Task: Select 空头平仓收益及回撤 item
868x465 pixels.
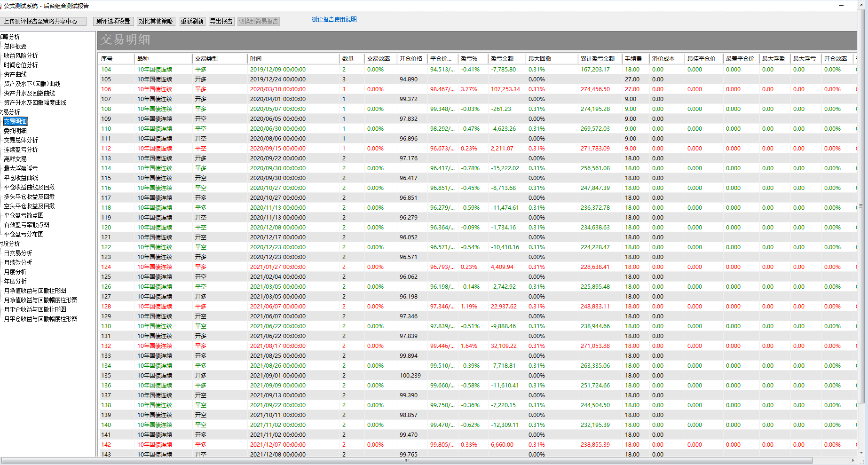Action: pos(29,206)
